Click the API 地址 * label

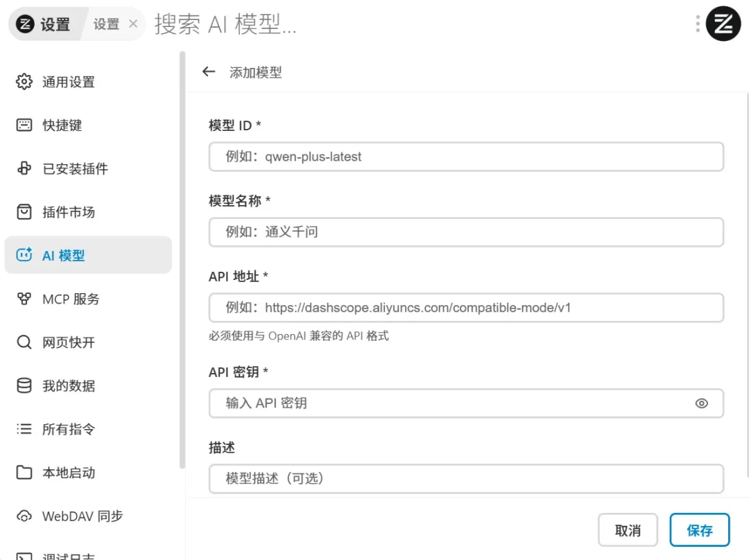(x=239, y=277)
